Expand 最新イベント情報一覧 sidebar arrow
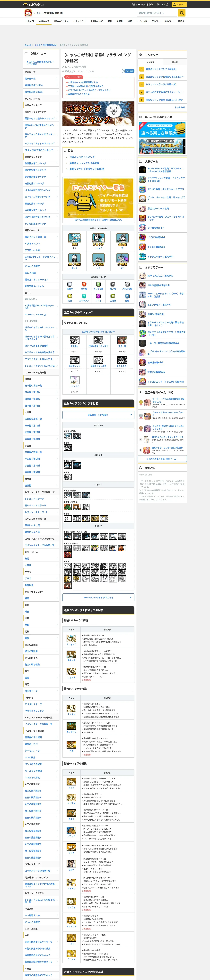The height and width of the screenshot is (980, 210). 57,237
